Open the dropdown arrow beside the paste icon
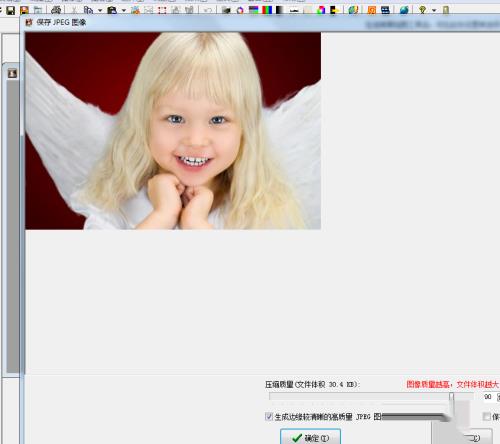 click(124, 11)
